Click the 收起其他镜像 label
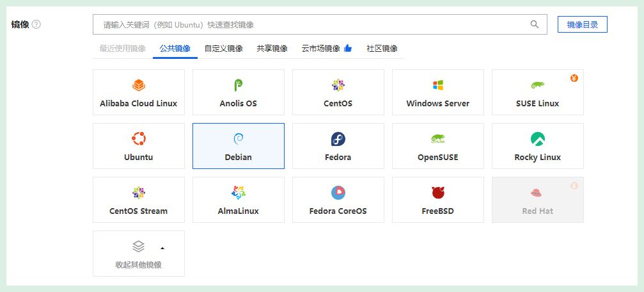 click(138, 265)
